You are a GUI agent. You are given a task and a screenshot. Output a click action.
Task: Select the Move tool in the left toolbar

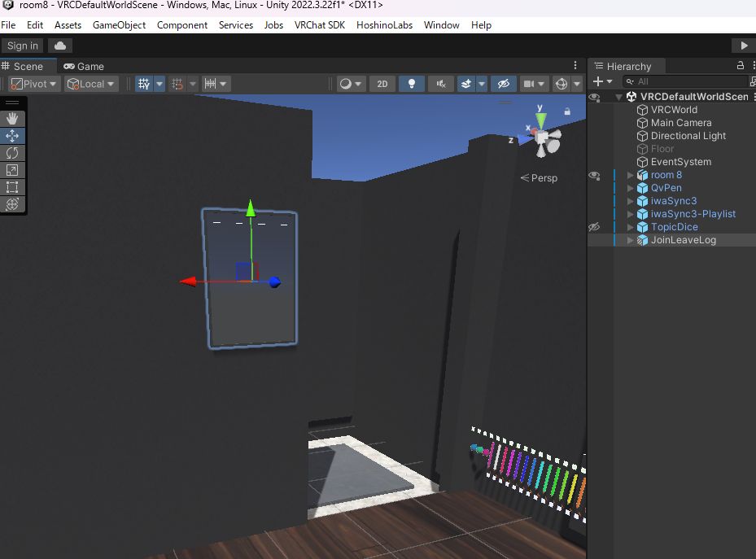(x=12, y=136)
